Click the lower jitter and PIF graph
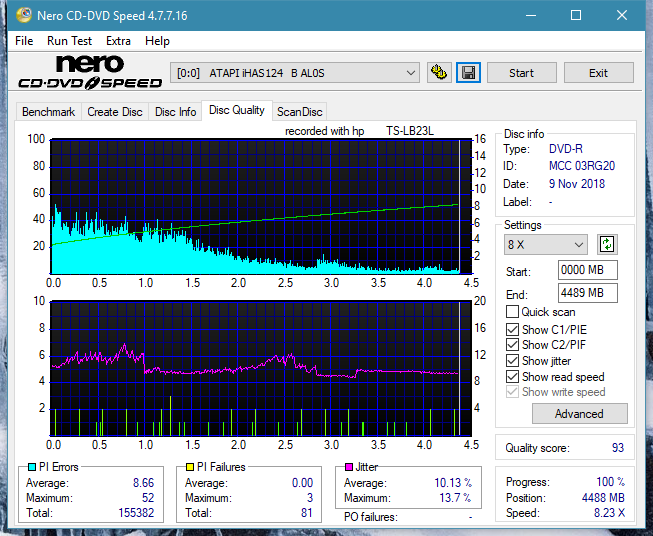Viewport: 653px width, 536px height. [x=261, y=369]
